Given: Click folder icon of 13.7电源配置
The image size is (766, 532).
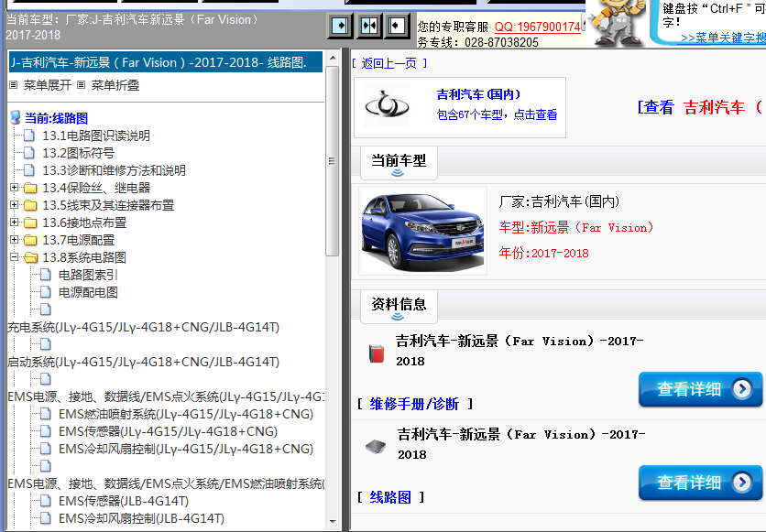Looking at the screenshot, I should point(30,240).
